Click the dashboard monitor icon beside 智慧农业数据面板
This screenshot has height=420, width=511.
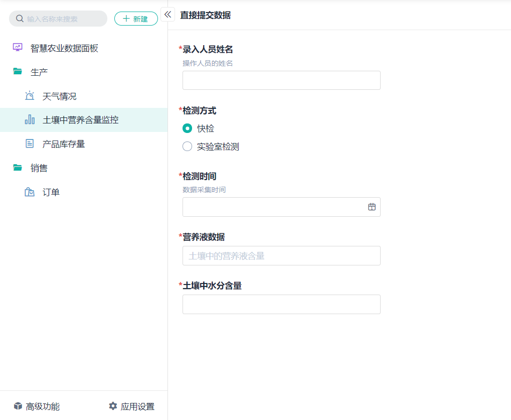tap(18, 48)
